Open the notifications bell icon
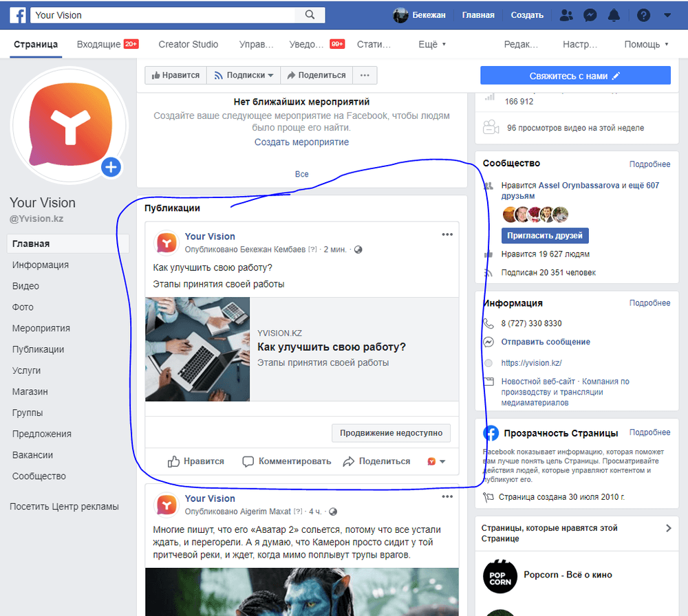The width and height of the screenshot is (688, 616). click(x=614, y=15)
